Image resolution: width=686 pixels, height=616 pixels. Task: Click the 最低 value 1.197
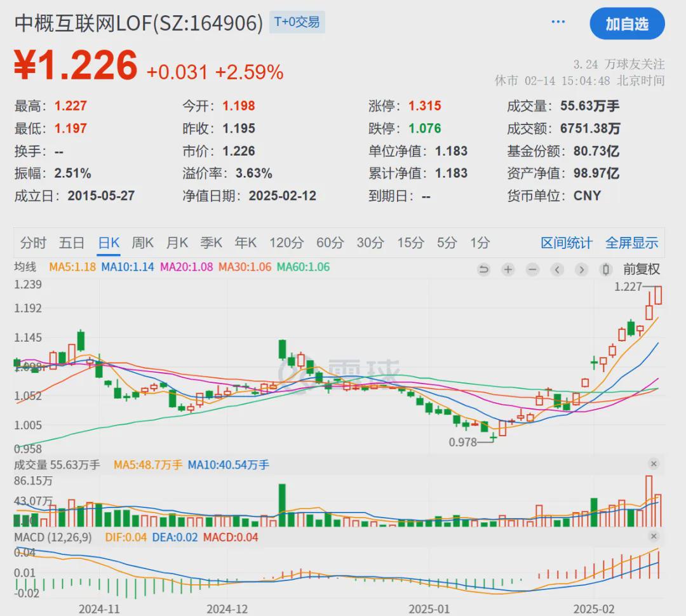(x=71, y=129)
